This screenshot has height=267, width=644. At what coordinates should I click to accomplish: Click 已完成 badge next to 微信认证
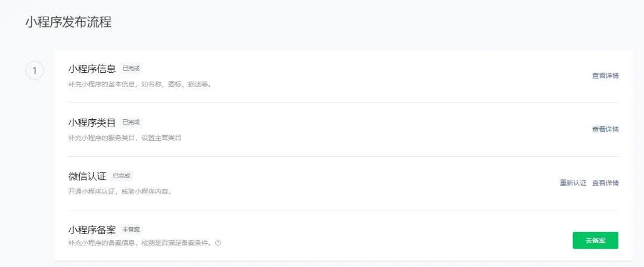122,176
